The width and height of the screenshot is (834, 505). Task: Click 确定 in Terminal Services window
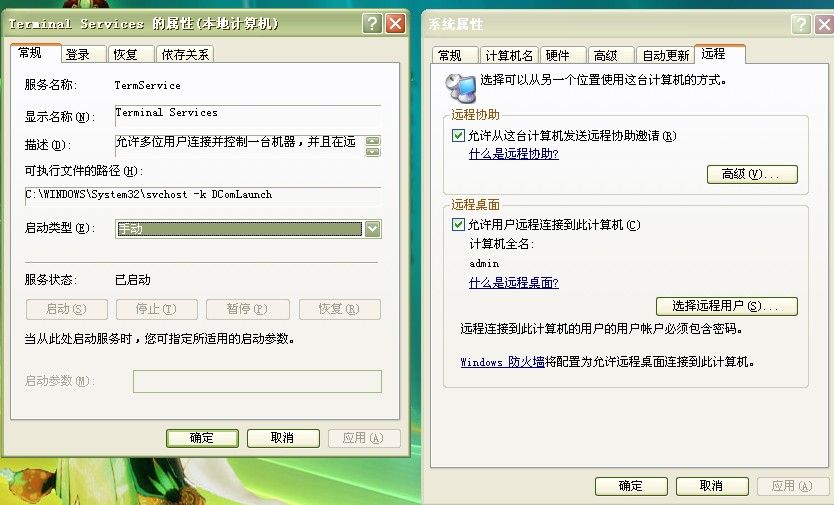[x=202, y=438]
